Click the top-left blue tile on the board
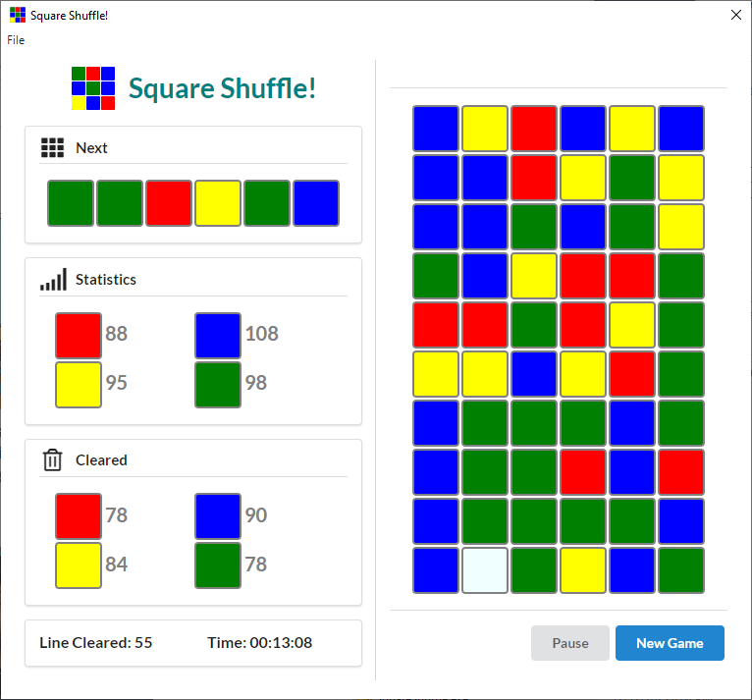 [x=436, y=129]
